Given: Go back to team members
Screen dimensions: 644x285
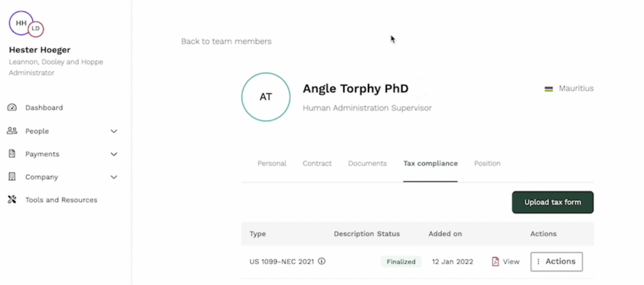Looking at the screenshot, I should (x=226, y=41).
